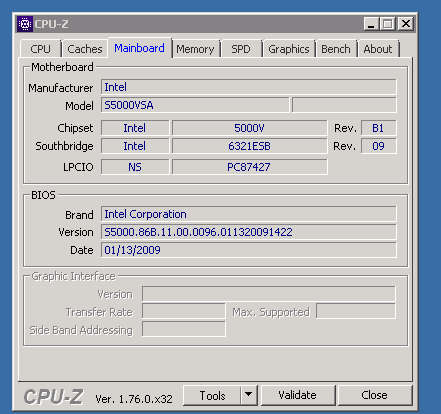This screenshot has height=414, width=441.
Task: Click the empty field beside the Model value
Action: coord(344,105)
